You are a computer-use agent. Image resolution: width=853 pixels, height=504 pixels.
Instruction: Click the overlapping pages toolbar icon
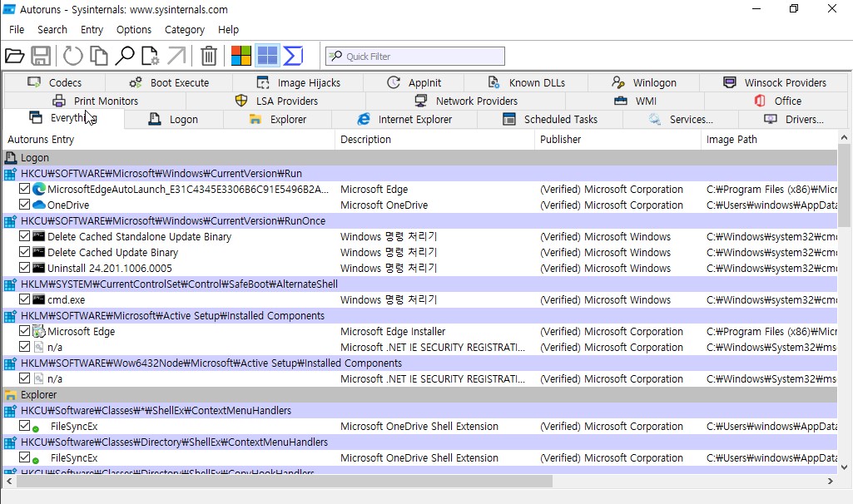pyautogui.click(x=98, y=56)
